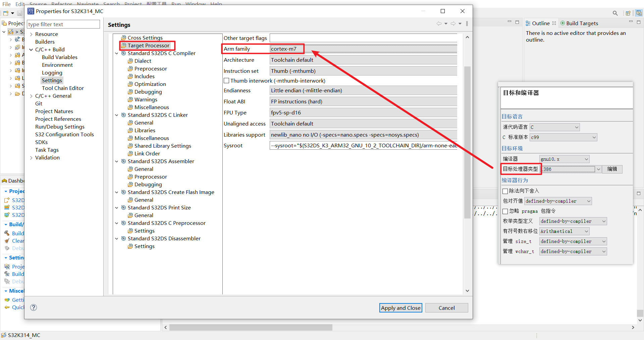Click the Outline view icon

pyautogui.click(x=528, y=23)
